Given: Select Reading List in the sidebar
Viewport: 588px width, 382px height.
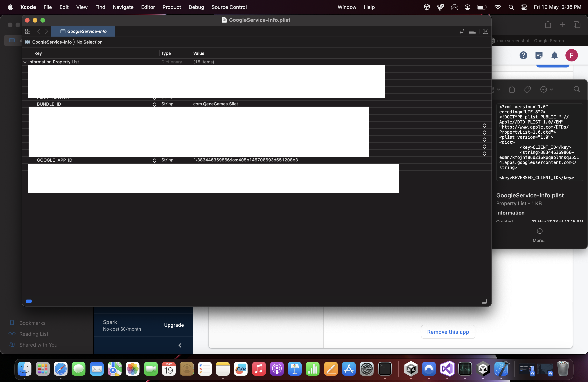Looking at the screenshot, I should point(34,334).
